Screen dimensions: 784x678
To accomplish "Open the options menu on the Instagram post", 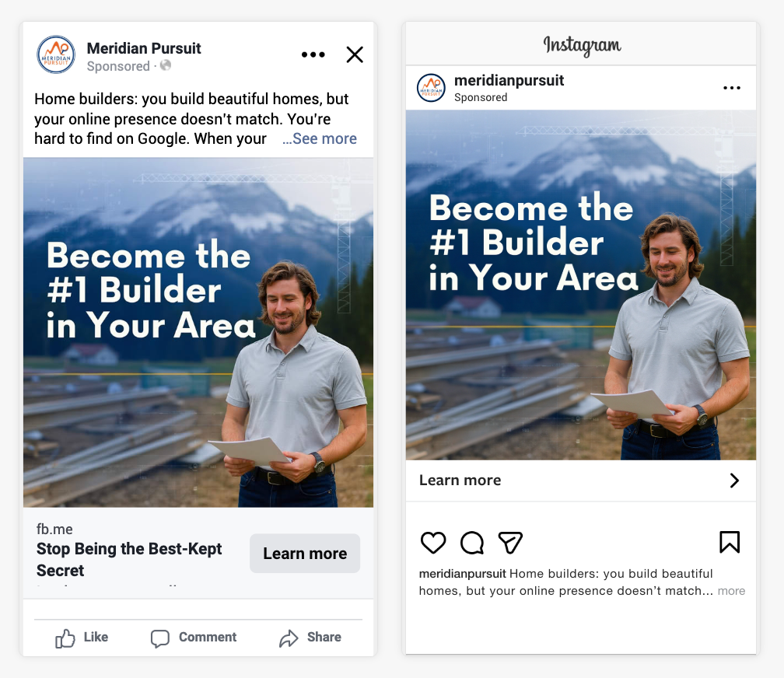I will pos(732,88).
